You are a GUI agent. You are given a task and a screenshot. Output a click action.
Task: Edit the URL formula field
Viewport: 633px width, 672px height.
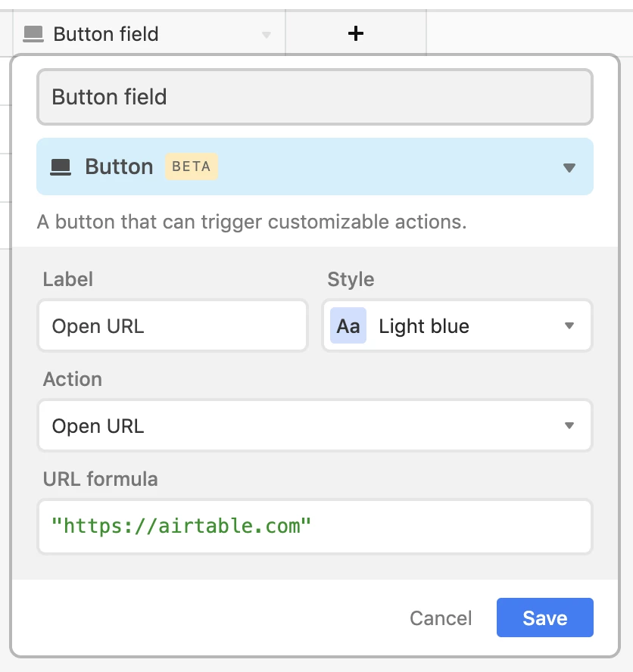click(x=315, y=526)
